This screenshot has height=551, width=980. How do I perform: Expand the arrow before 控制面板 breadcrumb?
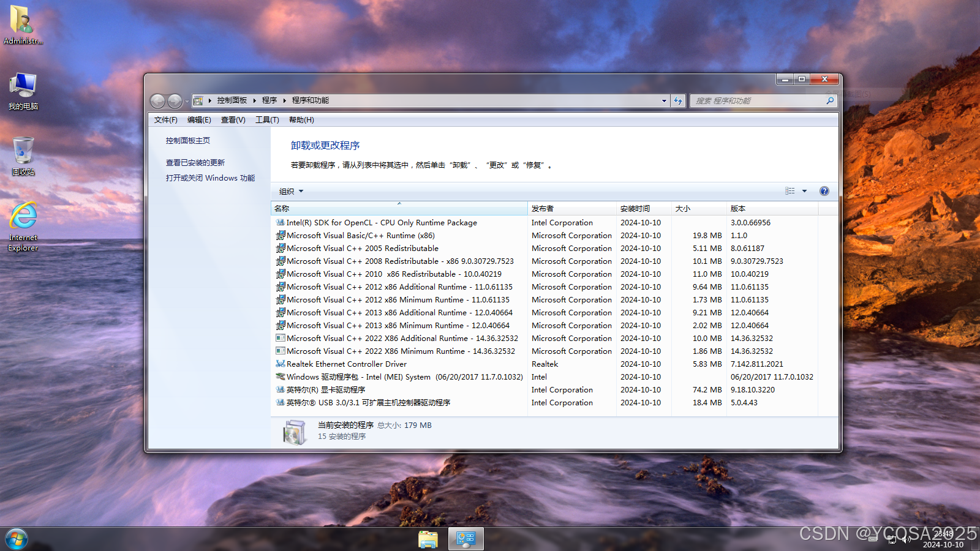(209, 100)
